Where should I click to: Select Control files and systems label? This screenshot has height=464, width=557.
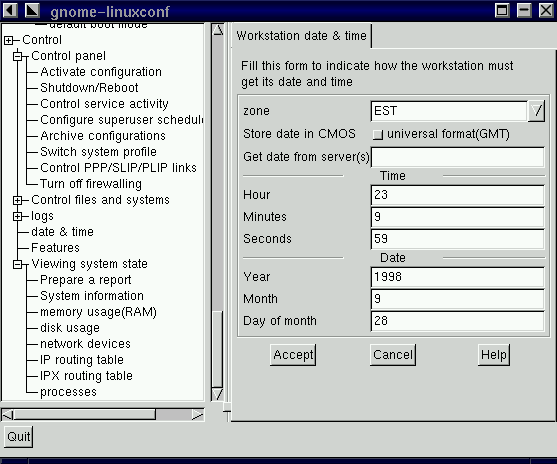[x=101, y=200]
